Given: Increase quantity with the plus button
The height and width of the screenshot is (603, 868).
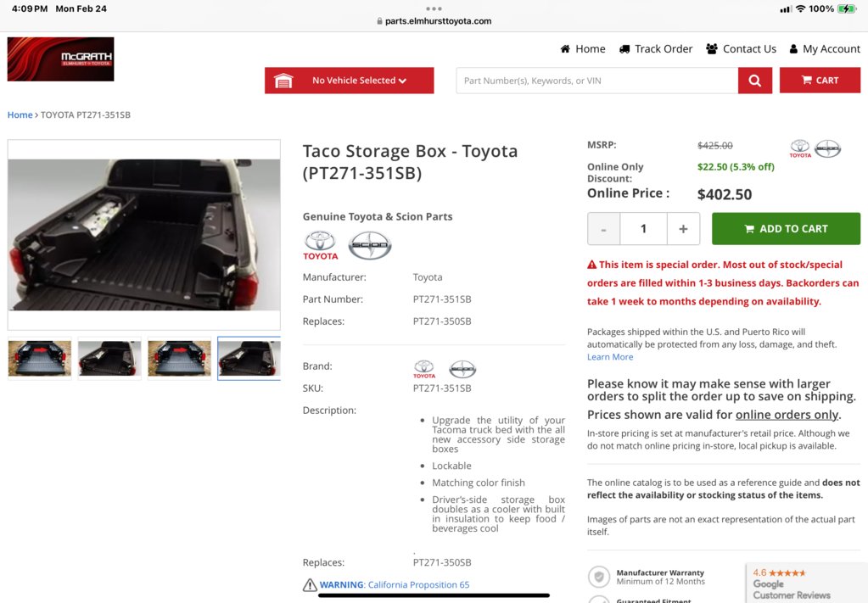Looking at the screenshot, I should click(x=683, y=228).
